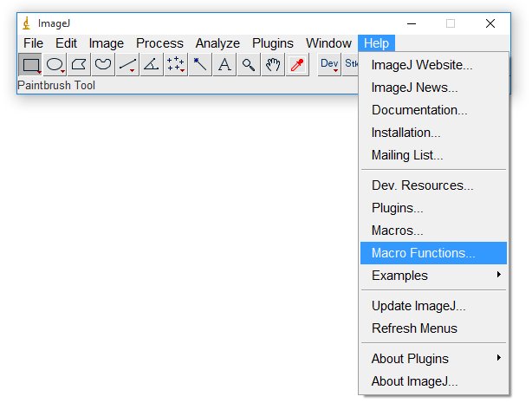532x416 pixels.
Task: Click the highlighted Macro Functions... entry
Action: (x=433, y=253)
